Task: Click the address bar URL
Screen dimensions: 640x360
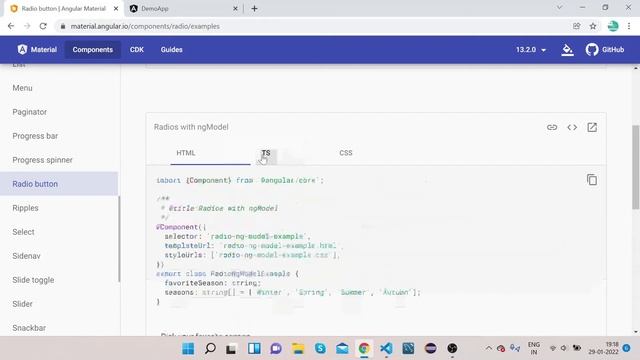Action: pyautogui.click(x=145, y=26)
